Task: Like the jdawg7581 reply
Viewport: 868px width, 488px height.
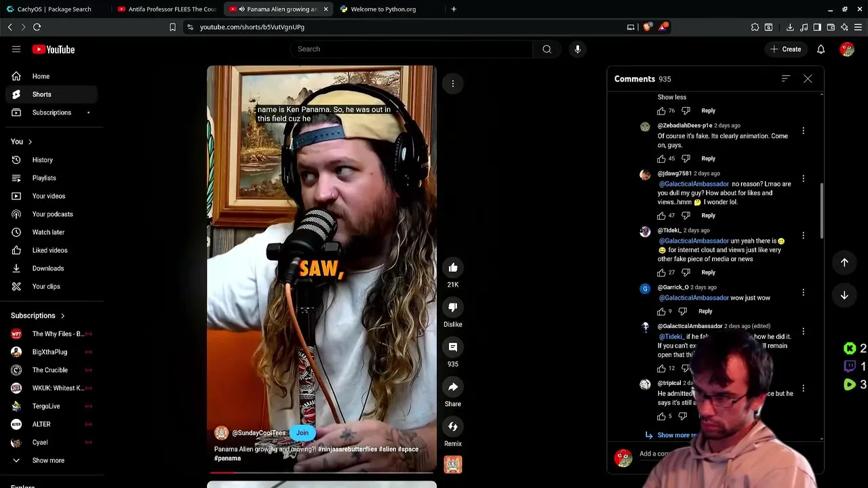Action: [x=661, y=216]
